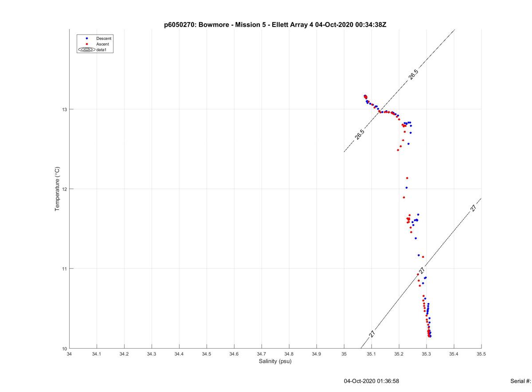Click the 35 salinity tick label

click(x=344, y=354)
